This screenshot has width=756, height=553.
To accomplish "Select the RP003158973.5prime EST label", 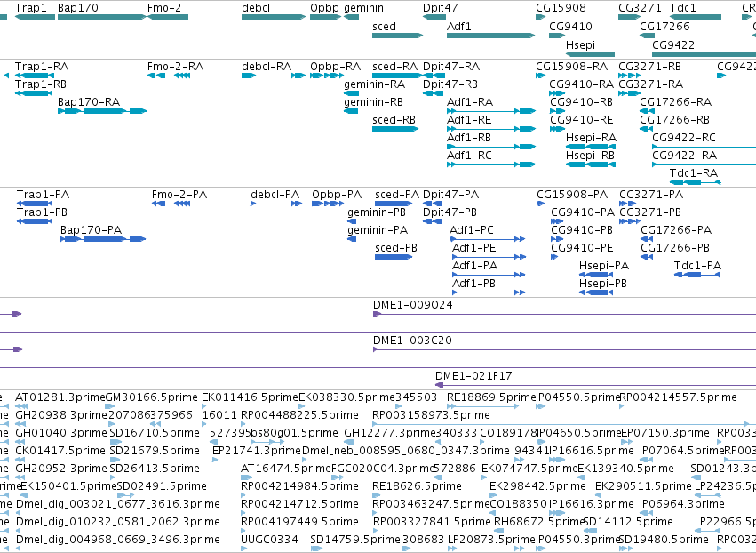I will [431, 415].
